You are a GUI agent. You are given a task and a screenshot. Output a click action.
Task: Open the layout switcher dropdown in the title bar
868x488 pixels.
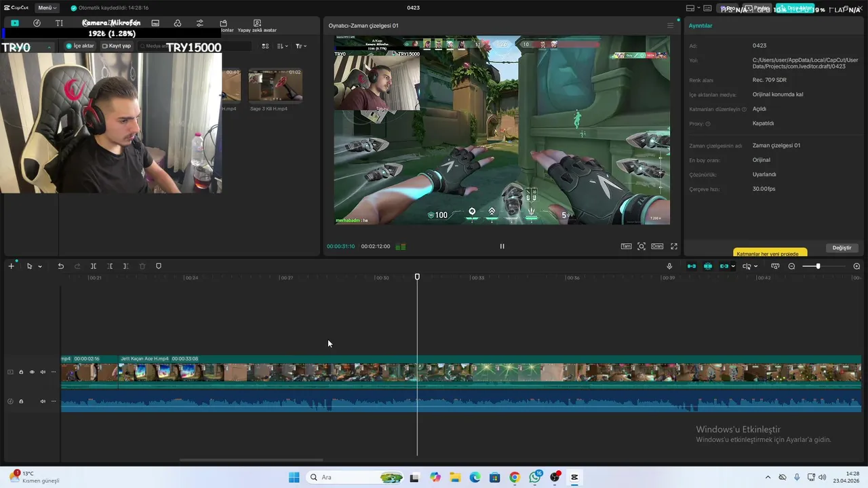pos(694,8)
